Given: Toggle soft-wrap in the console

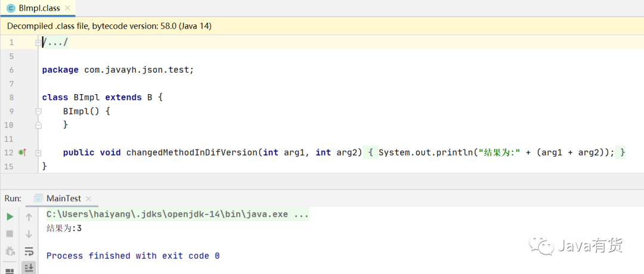Looking at the screenshot, I should (29, 251).
